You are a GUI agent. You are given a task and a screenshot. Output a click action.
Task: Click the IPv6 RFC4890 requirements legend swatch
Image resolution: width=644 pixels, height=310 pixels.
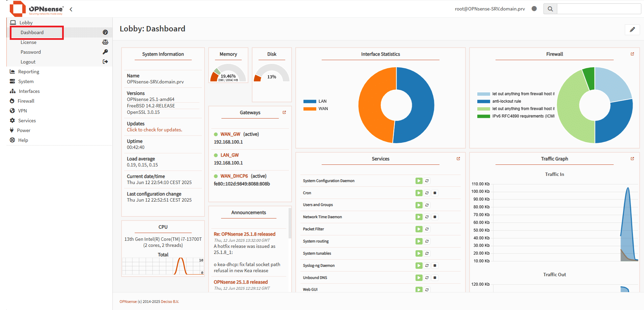tap(484, 116)
